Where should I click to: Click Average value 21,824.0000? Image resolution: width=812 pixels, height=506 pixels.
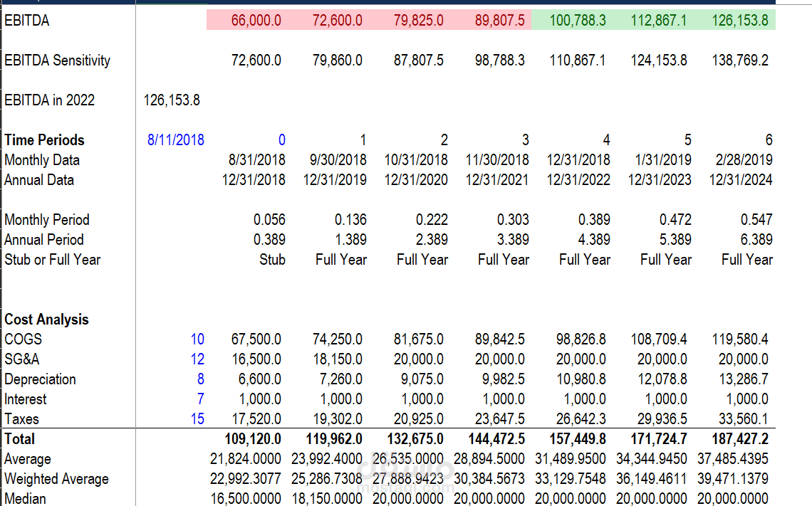pos(246,458)
